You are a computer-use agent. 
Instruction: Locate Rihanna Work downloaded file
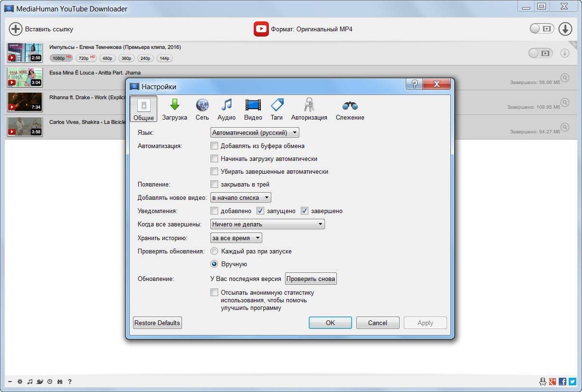tap(565, 102)
